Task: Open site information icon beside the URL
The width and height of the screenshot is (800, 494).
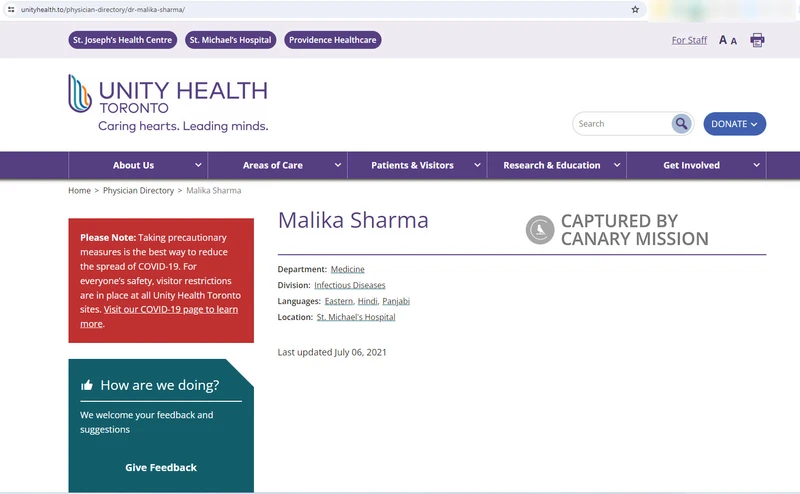Action: coord(11,9)
